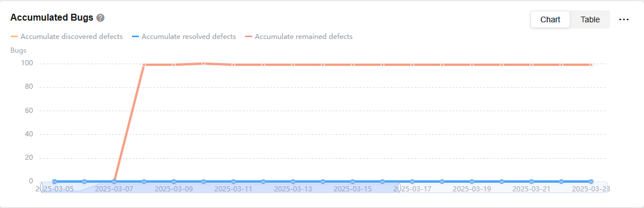Switch to the Table view tab

coord(590,19)
